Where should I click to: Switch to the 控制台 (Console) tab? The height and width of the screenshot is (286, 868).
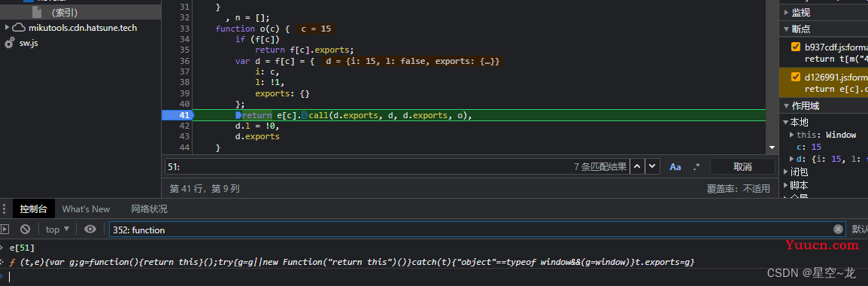point(34,209)
